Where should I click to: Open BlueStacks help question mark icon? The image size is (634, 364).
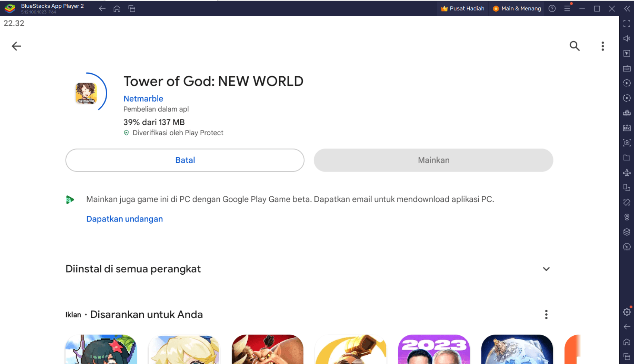click(552, 9)
